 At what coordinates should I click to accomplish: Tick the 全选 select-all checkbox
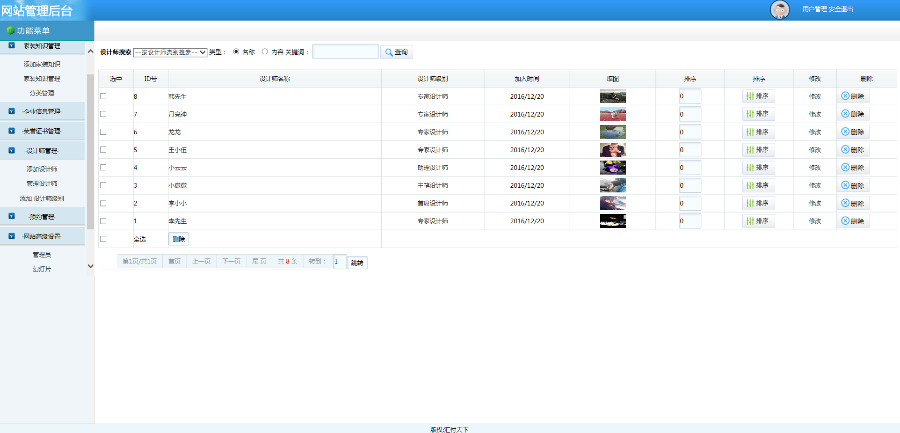tap(103, 239)
